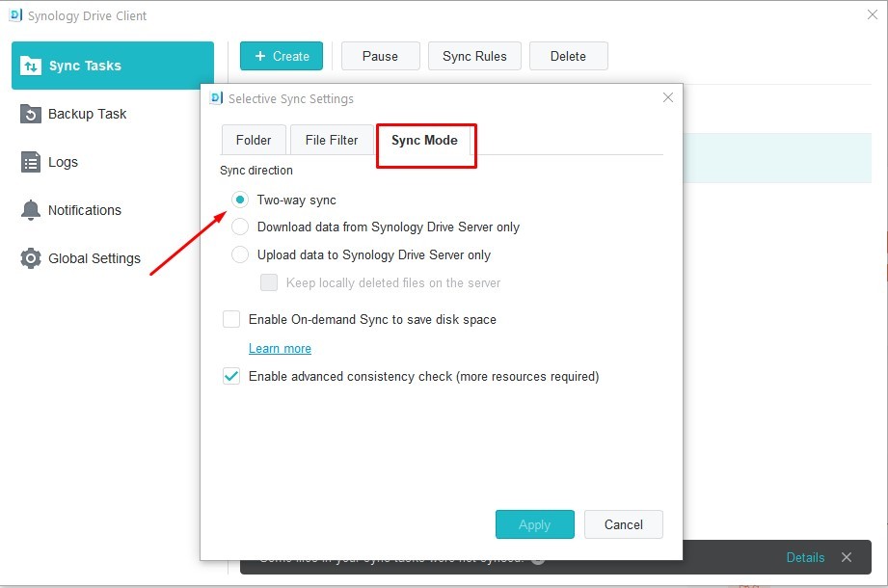Close the Selective Sync Settings dialog
Viewport: 888px width, 588px height.
click(668, 97)
